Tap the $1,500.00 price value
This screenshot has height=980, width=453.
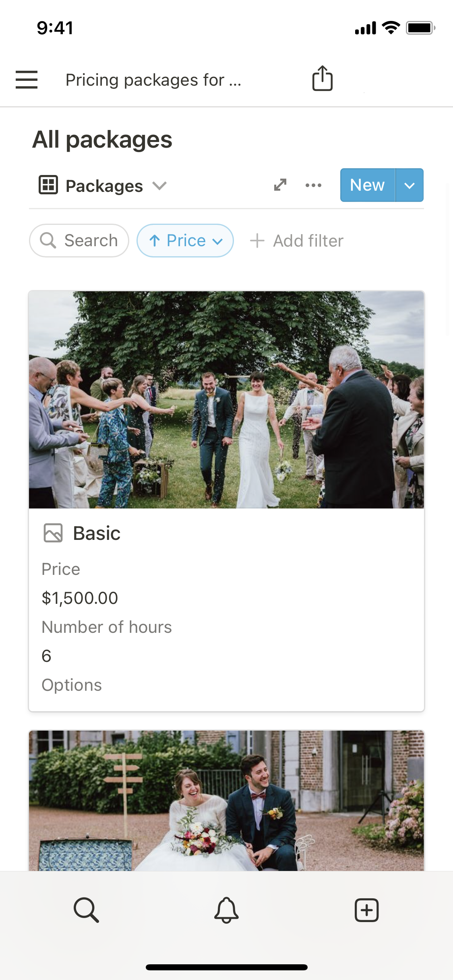pyautogui.click(x=80, y=598)
